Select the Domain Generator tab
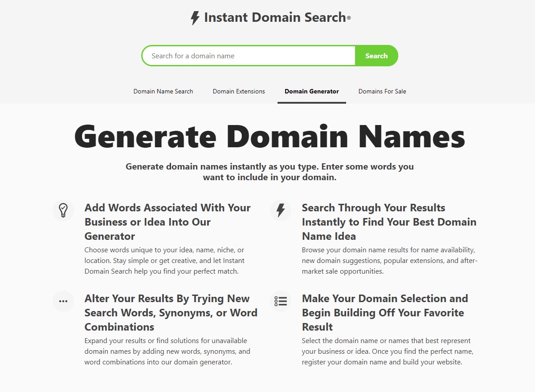 click(x=311, y=91)
